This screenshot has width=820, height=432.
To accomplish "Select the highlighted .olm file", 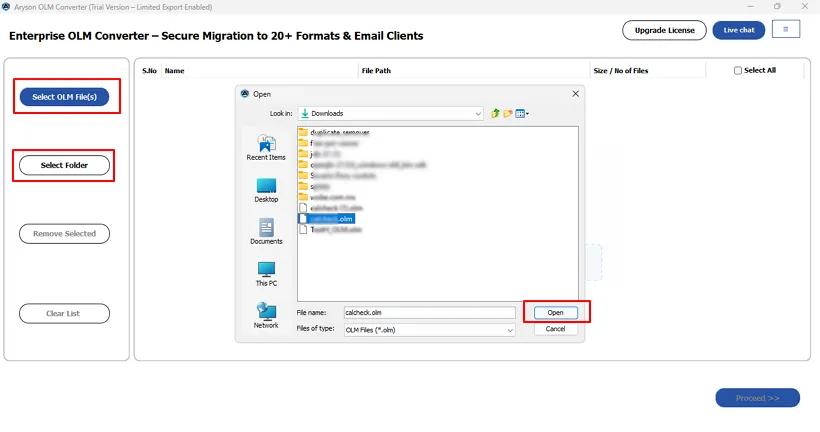I will point(327,219).
